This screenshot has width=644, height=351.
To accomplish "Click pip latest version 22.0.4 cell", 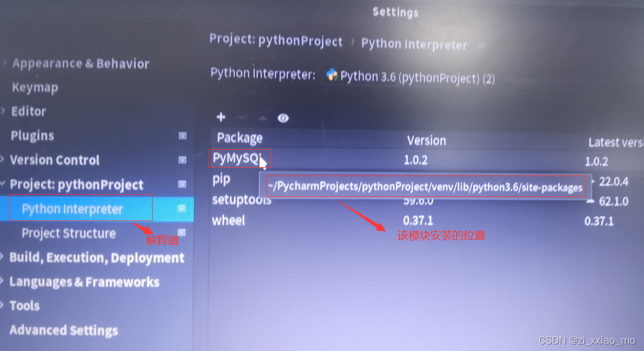I will [614, 181].
